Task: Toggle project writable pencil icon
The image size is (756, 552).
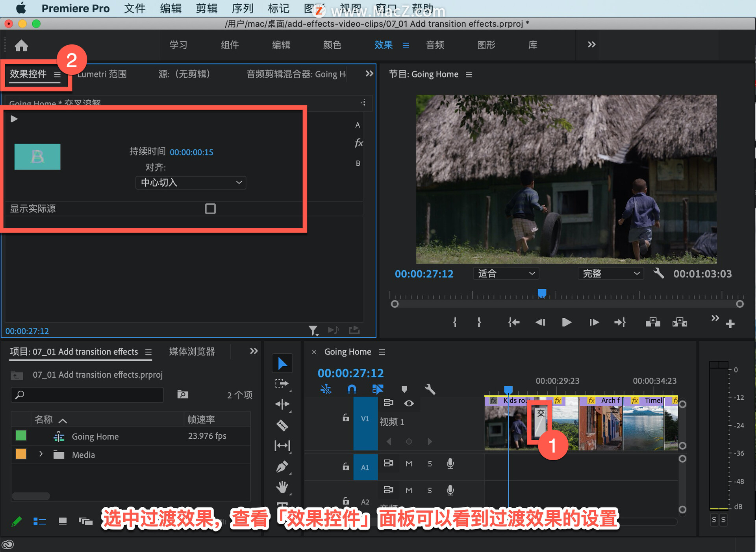Action: (17, 522)
